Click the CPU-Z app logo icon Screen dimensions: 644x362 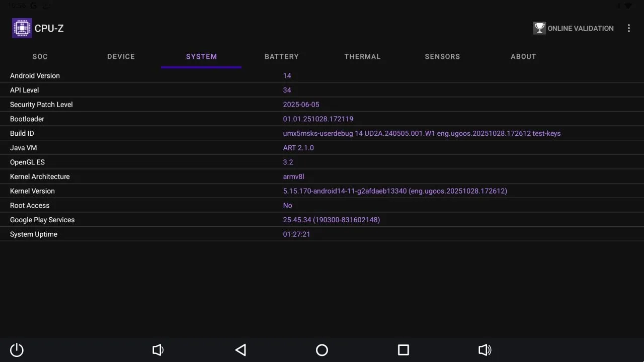(x=22, y=28)
